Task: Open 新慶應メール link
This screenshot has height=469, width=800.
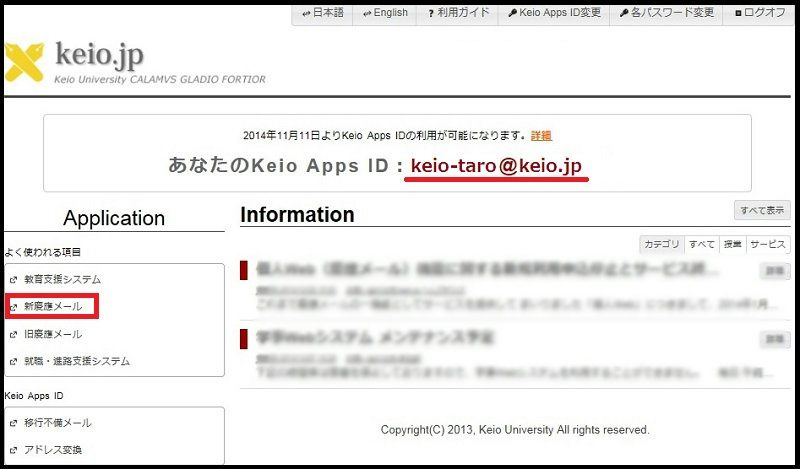Action: (x=53, y=306)
